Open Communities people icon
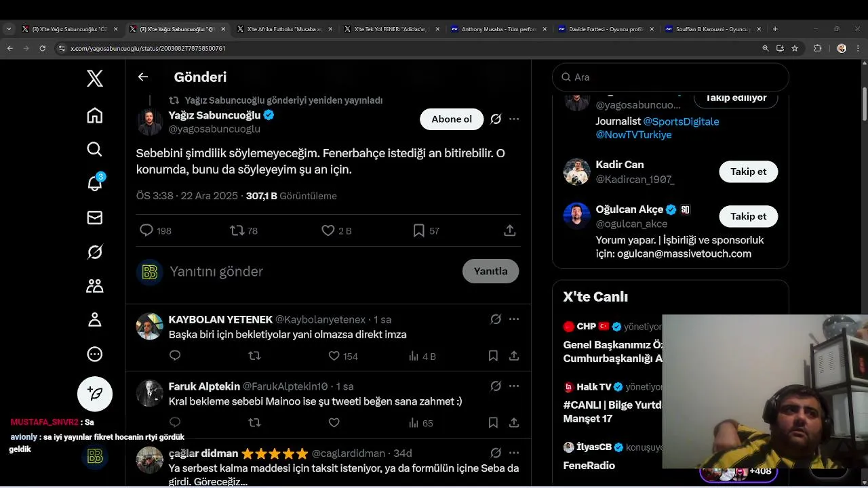This screenshot has height=488, width=868. (x=95, y=286)
